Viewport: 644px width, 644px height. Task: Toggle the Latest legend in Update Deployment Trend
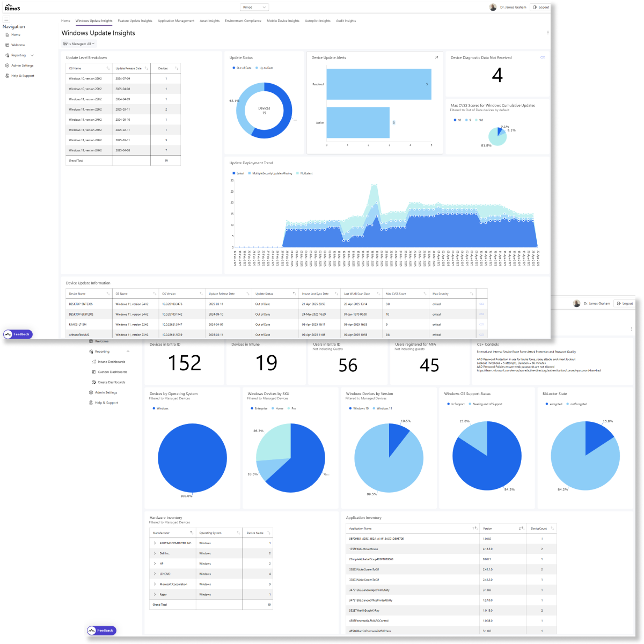pos(238,173)
